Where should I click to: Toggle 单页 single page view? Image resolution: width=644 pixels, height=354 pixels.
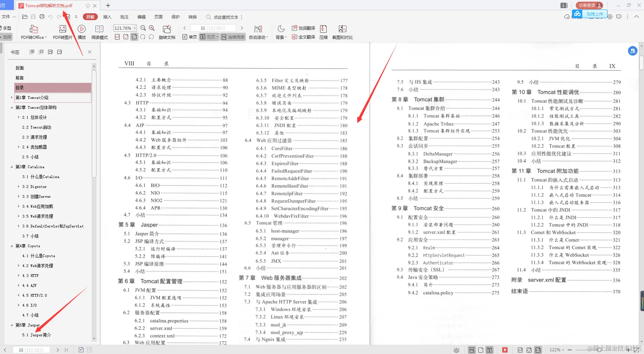click(190, 37)
